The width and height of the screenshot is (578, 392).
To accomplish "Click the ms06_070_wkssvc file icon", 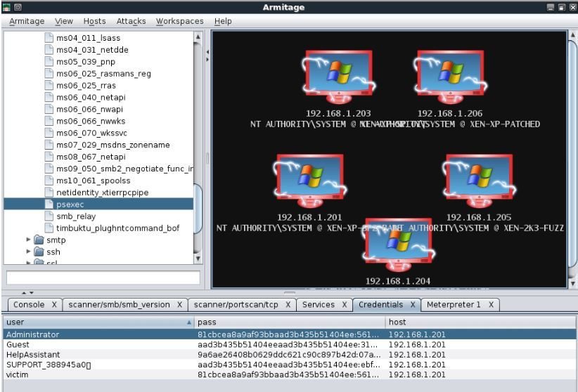I will [49, 133].
